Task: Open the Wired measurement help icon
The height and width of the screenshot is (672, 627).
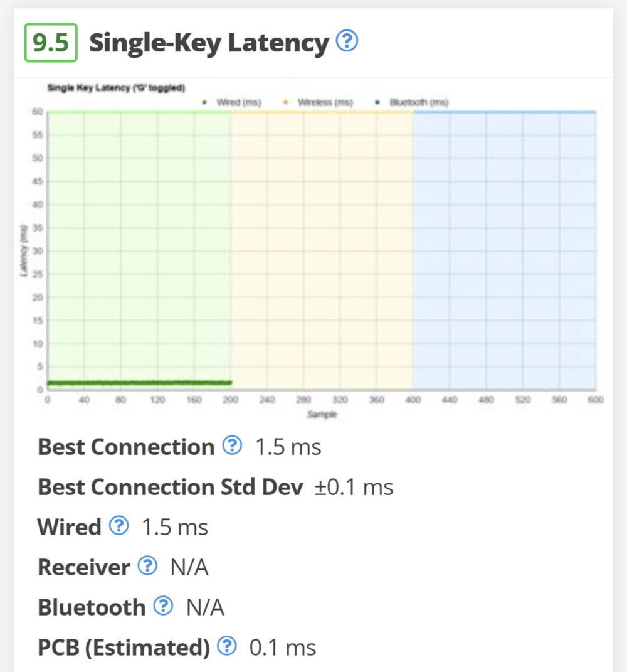Action: [118, 527]
